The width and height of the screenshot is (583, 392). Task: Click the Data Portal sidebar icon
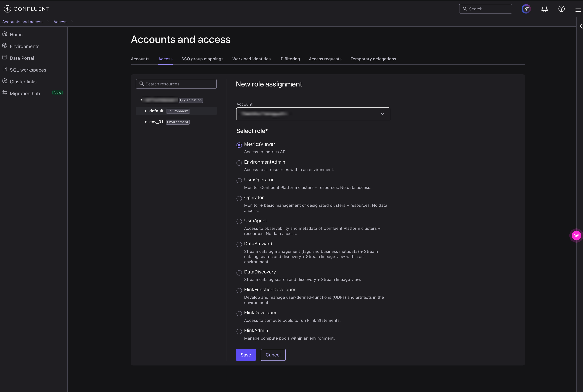(x=5, y=57)
